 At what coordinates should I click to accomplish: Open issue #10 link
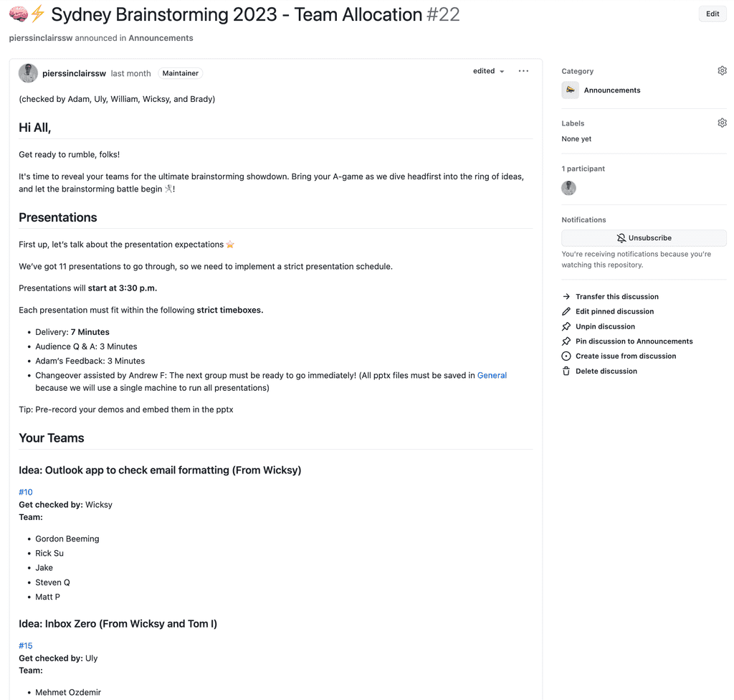click(25, 492)
